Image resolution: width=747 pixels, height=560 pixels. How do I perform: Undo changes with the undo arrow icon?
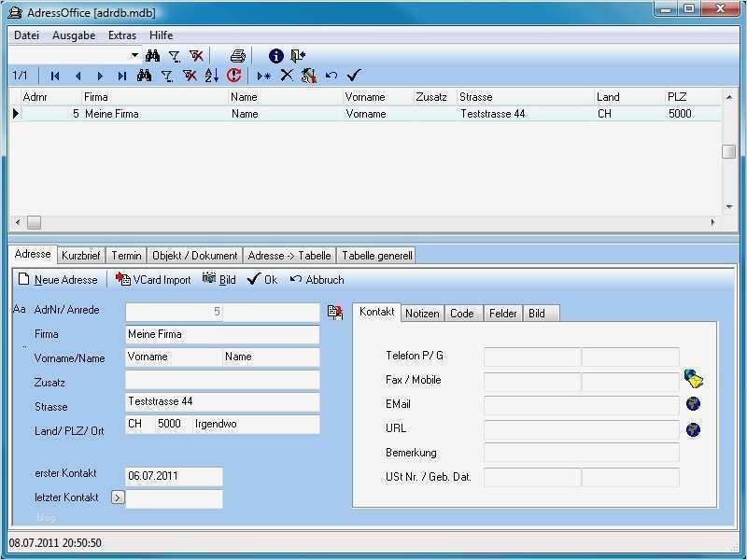(330, 76)
